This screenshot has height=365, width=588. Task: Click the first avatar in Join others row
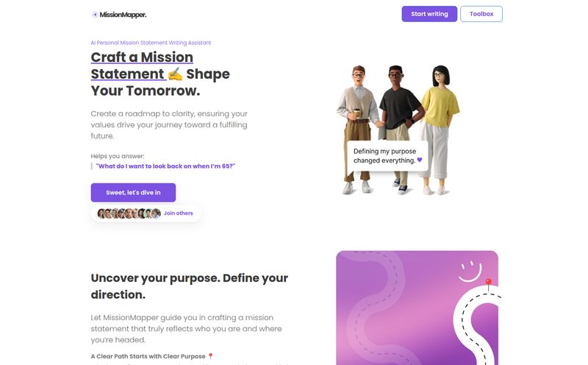(101, 213)
